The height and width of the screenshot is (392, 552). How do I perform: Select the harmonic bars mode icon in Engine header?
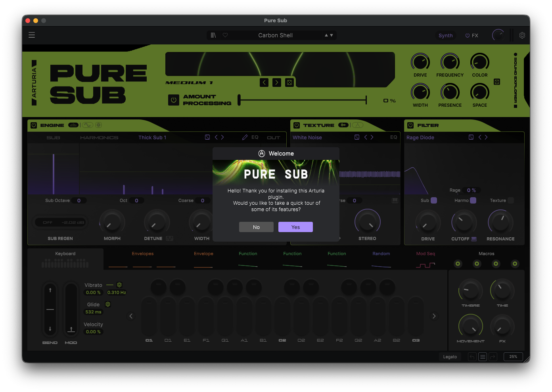73,125
